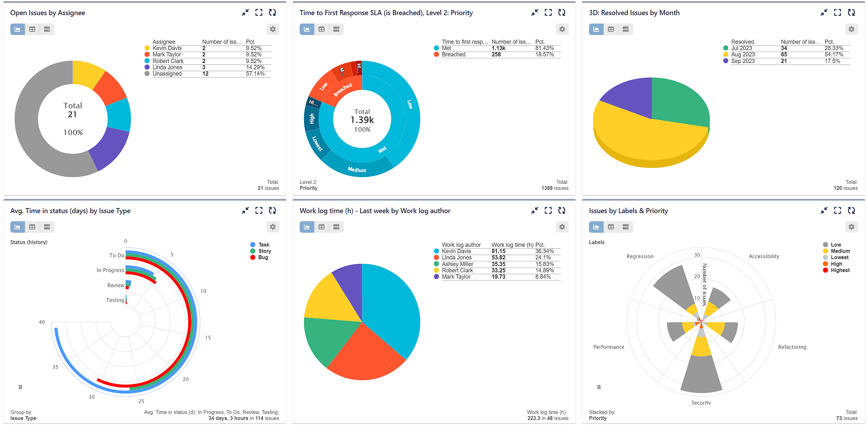Image resolution: width=868 pixels, height=425 pixels.
Task: Refresh the Time to First Response SLA gadget
Action: (562, 13)
